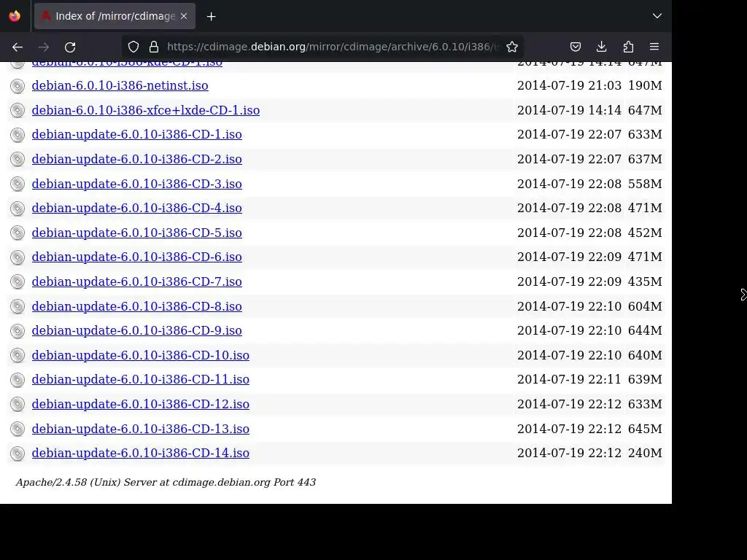This screenshot has height=560, width=747.
Task: Open debian-update-6.0.10-i386-CD-8.iso link
Action: 136,306
